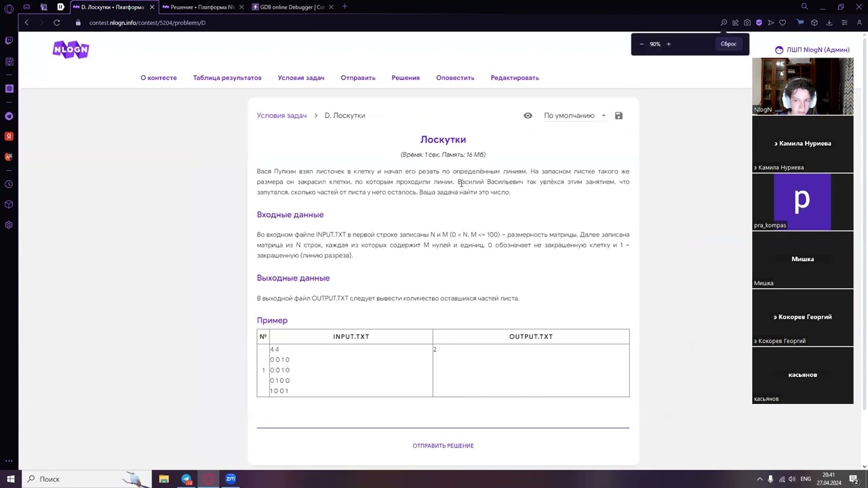Click the NLOGN logo
The width and height of the screenshot is (868, 488).
coord(71,49)
